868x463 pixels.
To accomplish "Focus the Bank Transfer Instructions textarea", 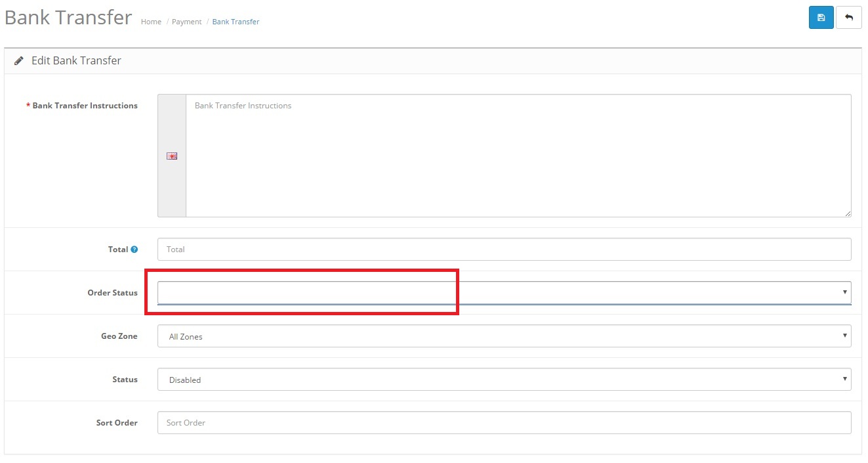I will pyautogui.click(x=518, y=156).
